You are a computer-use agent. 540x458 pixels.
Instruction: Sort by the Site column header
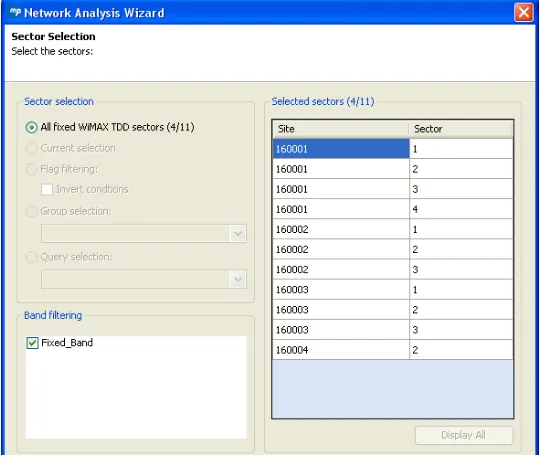point(341,129)
